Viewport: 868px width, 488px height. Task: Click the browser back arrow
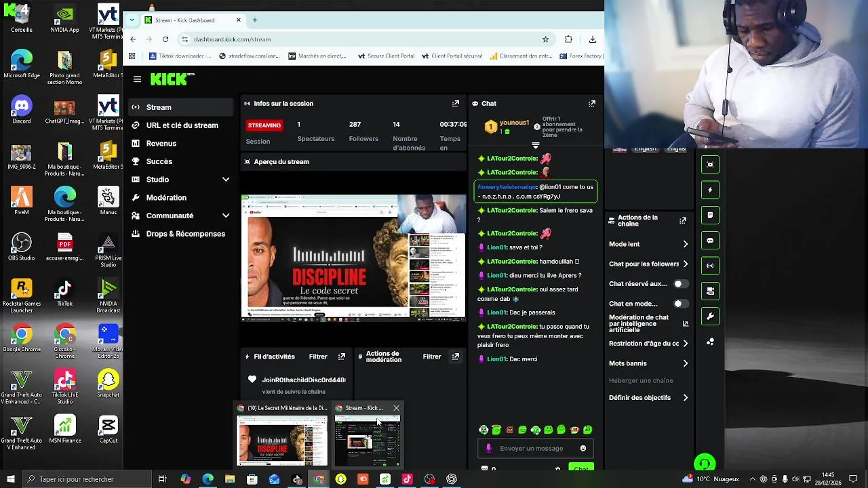[x=134, y=39]
